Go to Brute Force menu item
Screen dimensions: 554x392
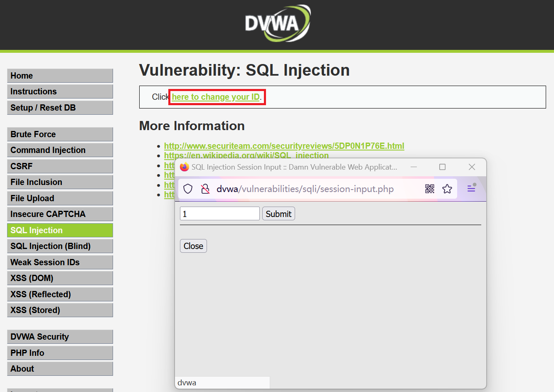coord(60,134)
